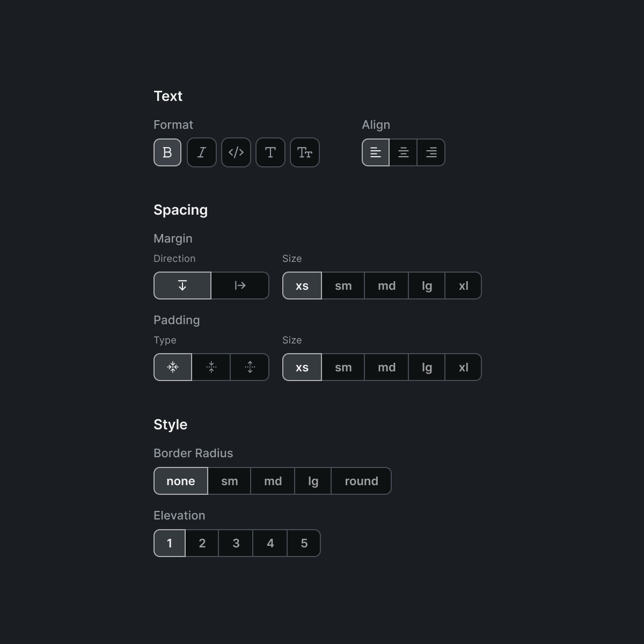
Task: Set margin size to md
Action: (386, 286)
